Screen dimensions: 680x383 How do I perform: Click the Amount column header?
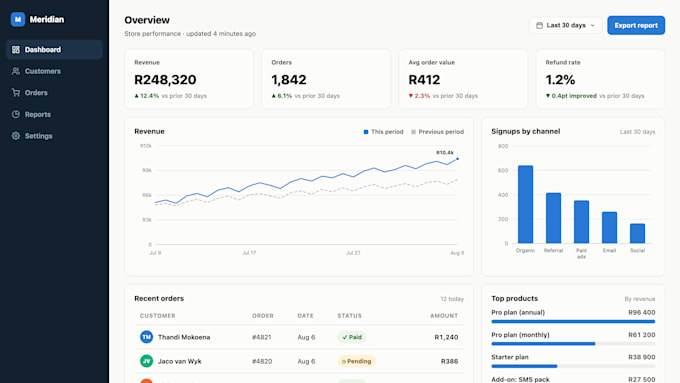[444, 316]
